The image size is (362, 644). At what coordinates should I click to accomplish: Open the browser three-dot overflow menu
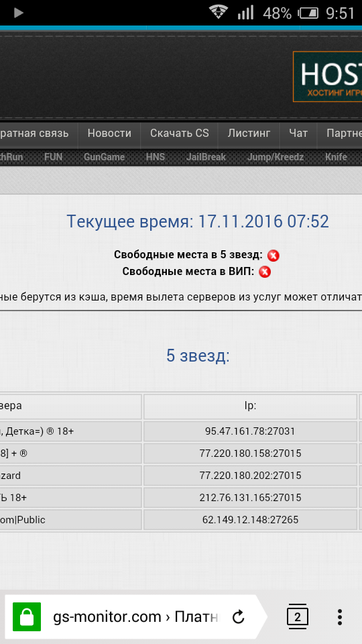click(x=339, y=617)
